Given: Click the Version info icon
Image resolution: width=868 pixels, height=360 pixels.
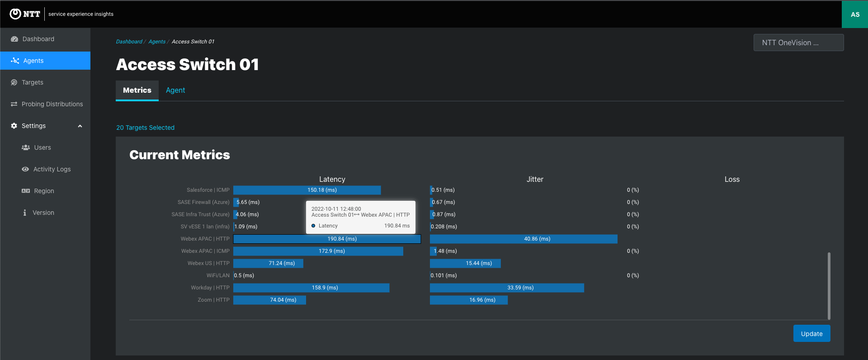Looking at the screenshot, I should pos(24,213).
